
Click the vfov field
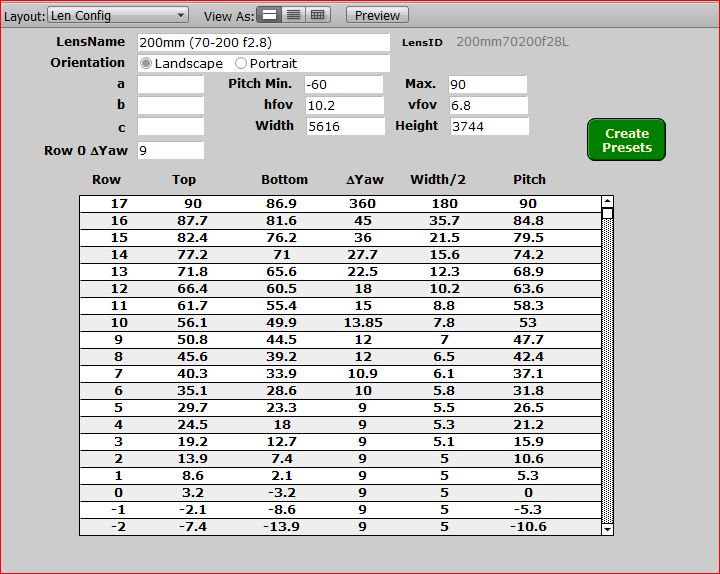click(x=487, y=106)
